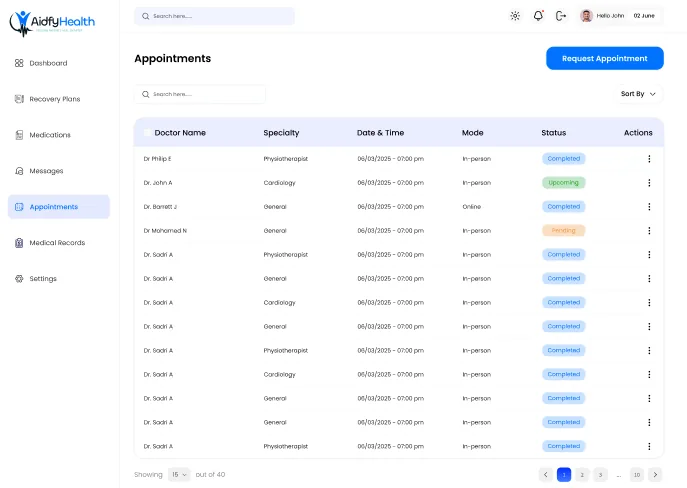Click the Actions column header

(638, 133)
